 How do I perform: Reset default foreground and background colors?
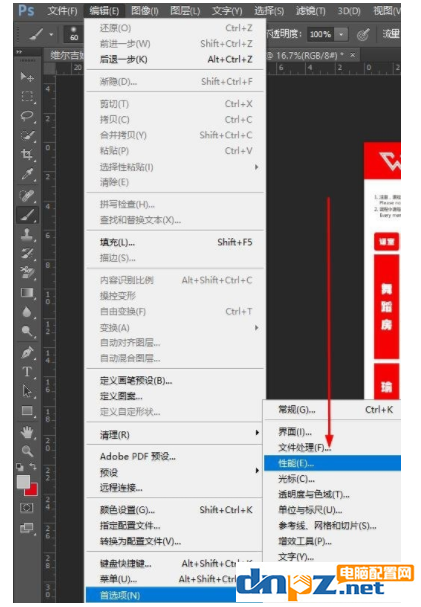(x=20, y=467)
